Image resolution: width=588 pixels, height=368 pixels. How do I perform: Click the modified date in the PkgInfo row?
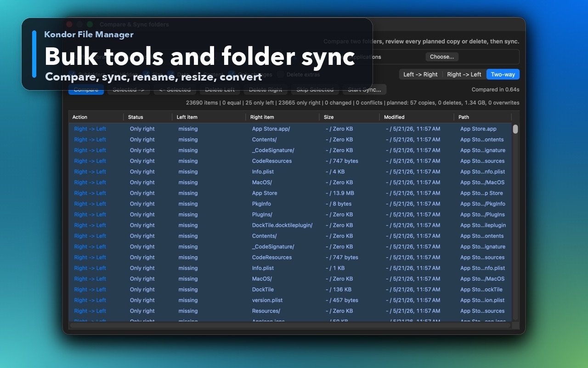[413, 204]
